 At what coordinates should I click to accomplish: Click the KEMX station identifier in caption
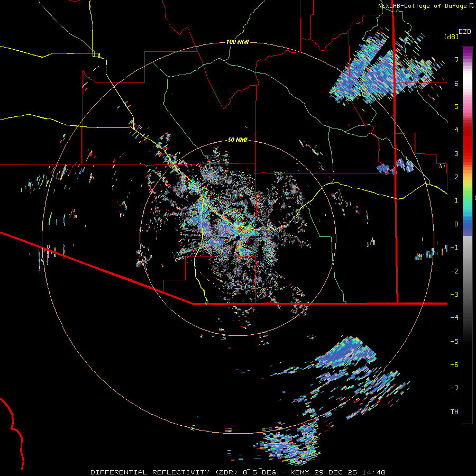[300, 472]
